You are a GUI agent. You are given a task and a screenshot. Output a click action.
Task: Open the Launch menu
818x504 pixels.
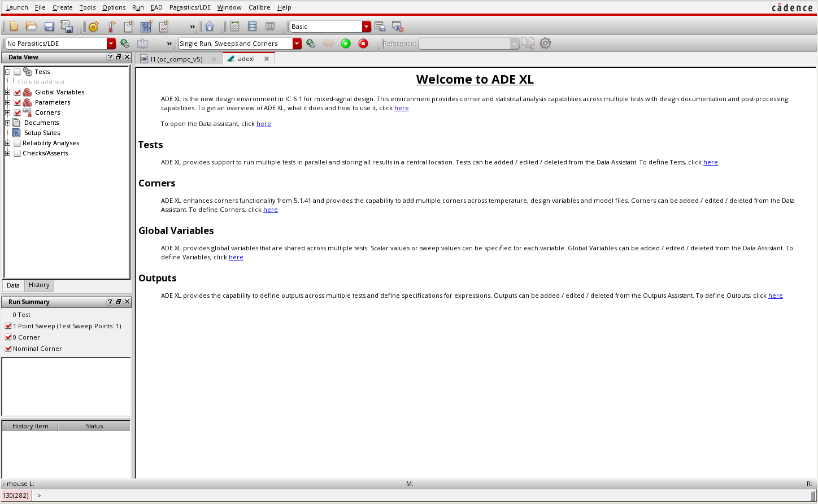click(17, 7)
